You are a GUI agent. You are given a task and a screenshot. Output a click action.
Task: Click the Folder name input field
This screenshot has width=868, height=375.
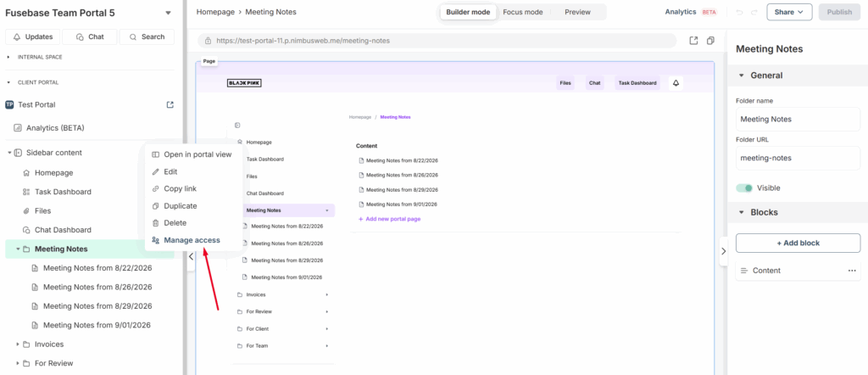pos(798,120)
